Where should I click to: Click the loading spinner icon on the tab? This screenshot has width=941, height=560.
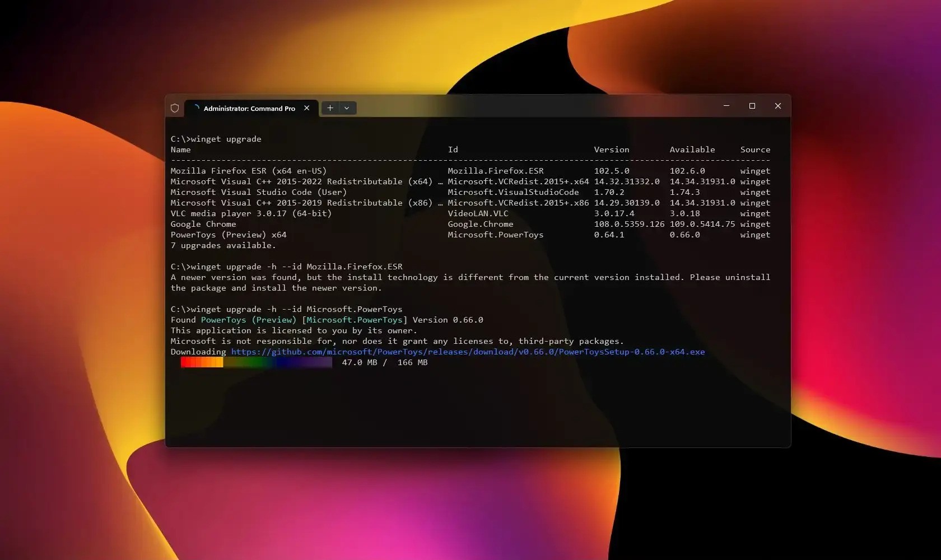(196, 108)
